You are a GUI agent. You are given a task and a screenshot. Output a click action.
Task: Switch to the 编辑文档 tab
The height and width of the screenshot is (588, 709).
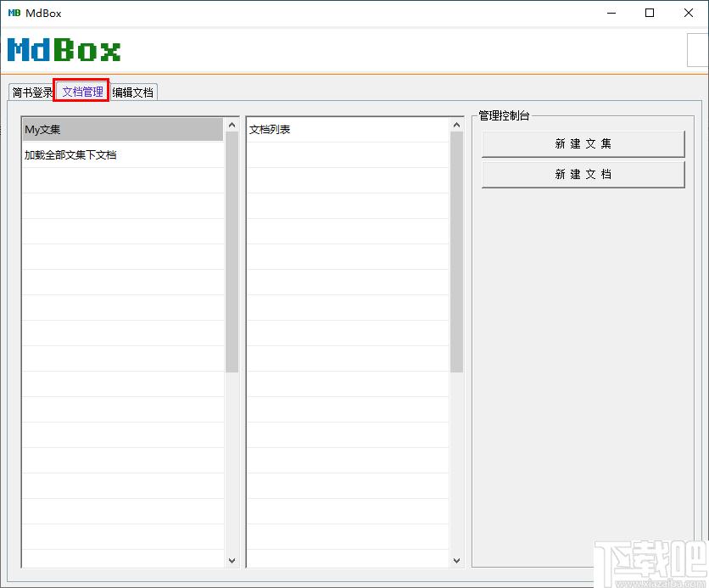[x=133, y=92]
